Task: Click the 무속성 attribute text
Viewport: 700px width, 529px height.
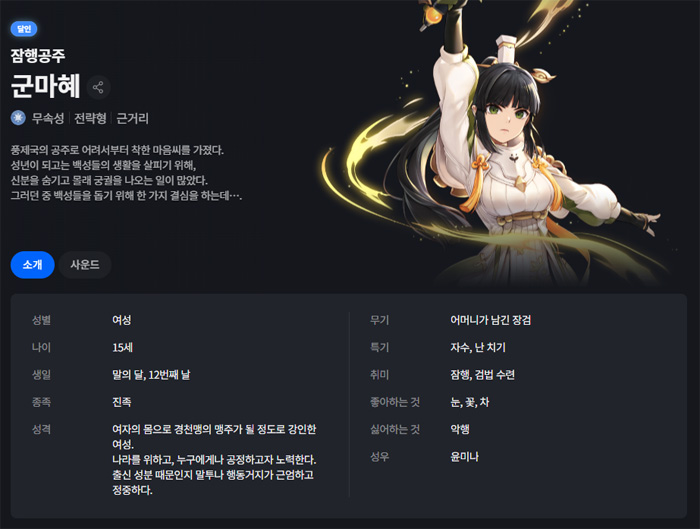Action: coord(48,118)
